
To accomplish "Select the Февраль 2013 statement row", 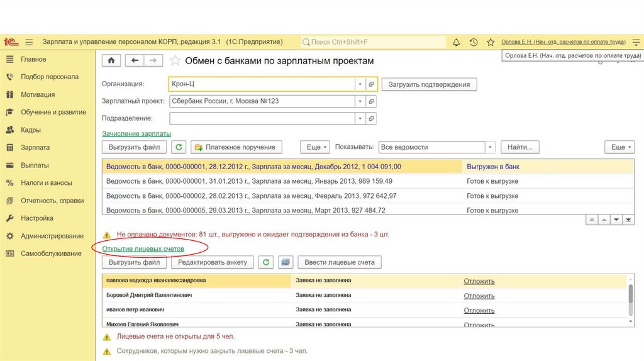I will coord(252,196).
